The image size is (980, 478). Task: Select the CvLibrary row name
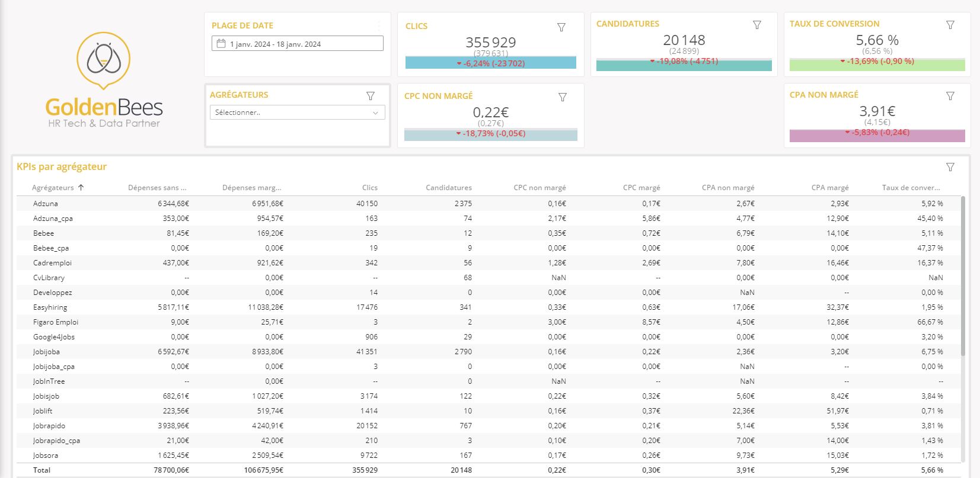point(49,278)
